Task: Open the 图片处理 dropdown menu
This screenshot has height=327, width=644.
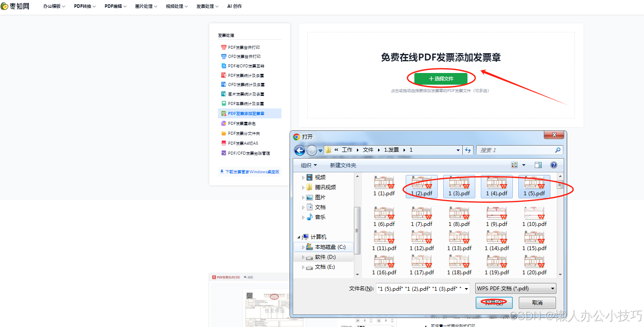Action: 146,6
